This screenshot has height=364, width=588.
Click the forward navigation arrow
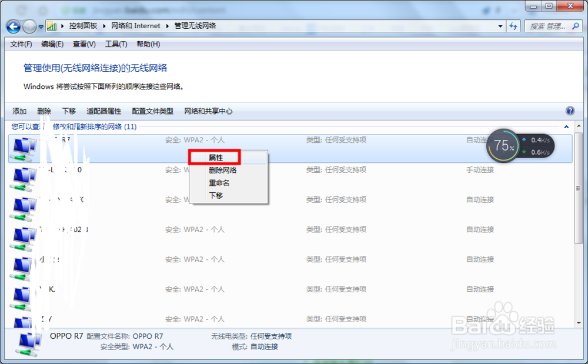click(29, 26)
